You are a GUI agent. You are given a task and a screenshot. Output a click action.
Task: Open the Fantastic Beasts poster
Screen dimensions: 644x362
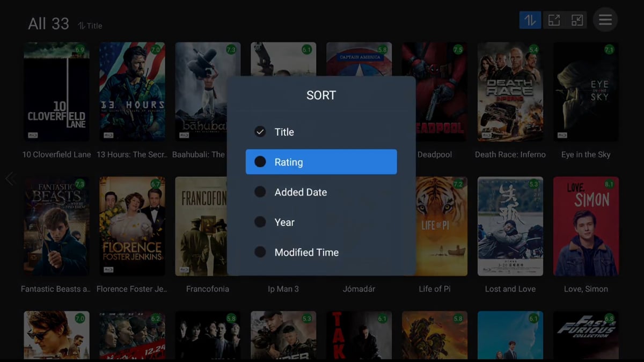click(x=56, y=226)
